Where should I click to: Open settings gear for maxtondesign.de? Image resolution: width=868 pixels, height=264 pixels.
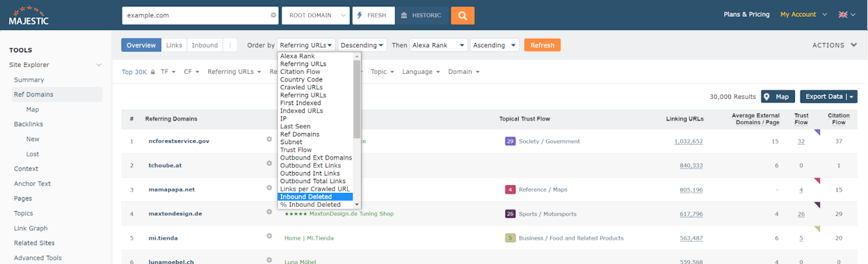[x=269, y=212]
